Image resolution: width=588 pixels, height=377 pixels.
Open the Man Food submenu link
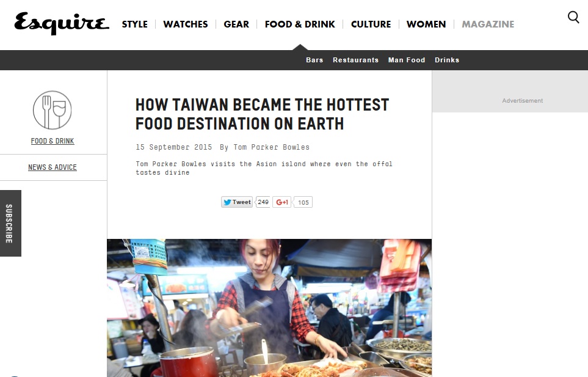pyautogui.click(x=407, y=60)
